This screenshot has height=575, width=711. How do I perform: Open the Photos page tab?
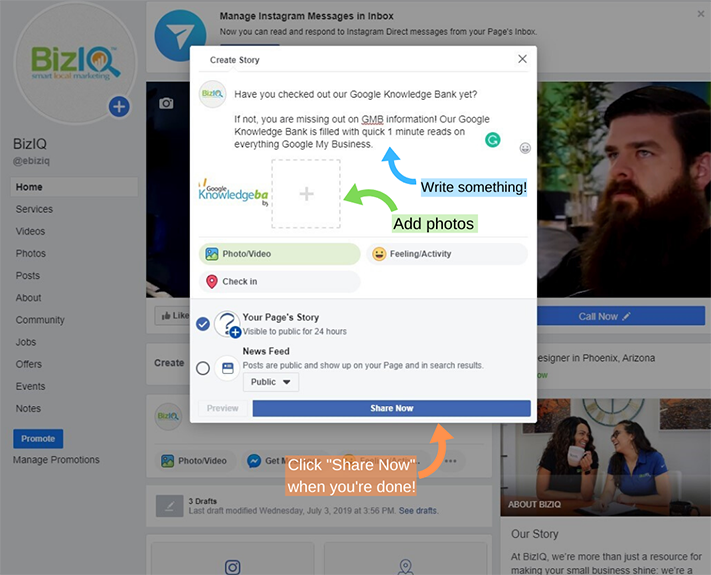click(x=30, y=253)
